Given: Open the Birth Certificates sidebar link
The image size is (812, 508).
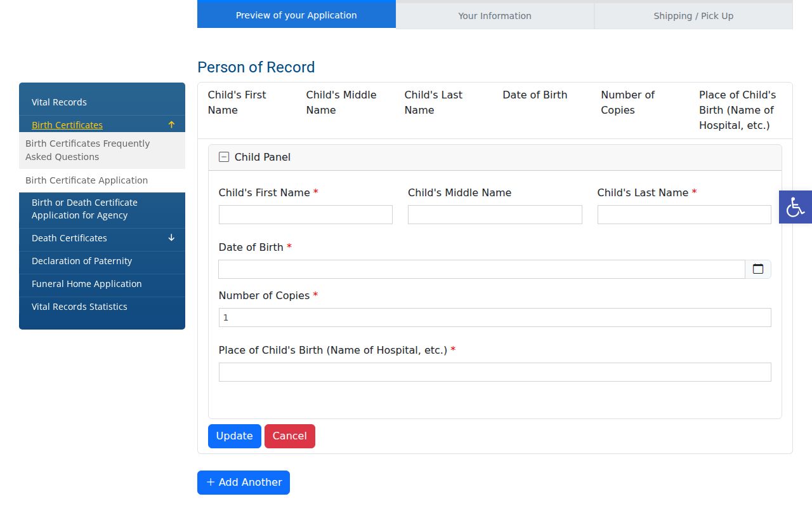Looking at the screenshot, I should point(67,125).
